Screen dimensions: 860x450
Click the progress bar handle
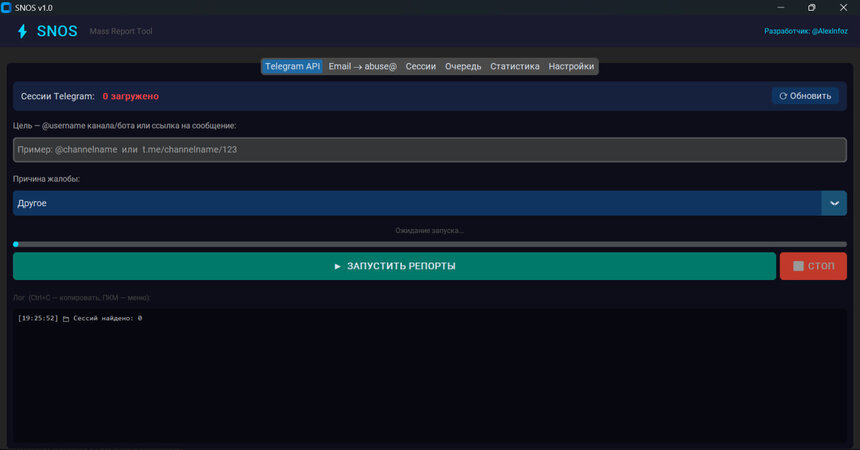pos(16,244)
